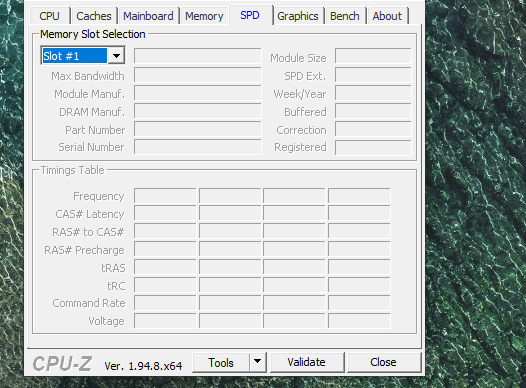
Task: Switch to the Bench tab
Action: coord(345,16)
